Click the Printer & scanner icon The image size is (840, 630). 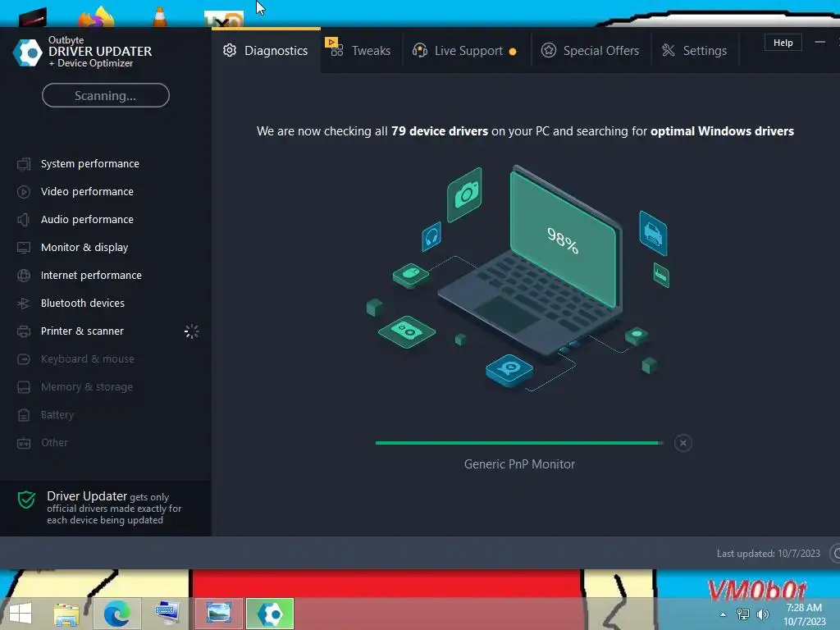[24, 331]
